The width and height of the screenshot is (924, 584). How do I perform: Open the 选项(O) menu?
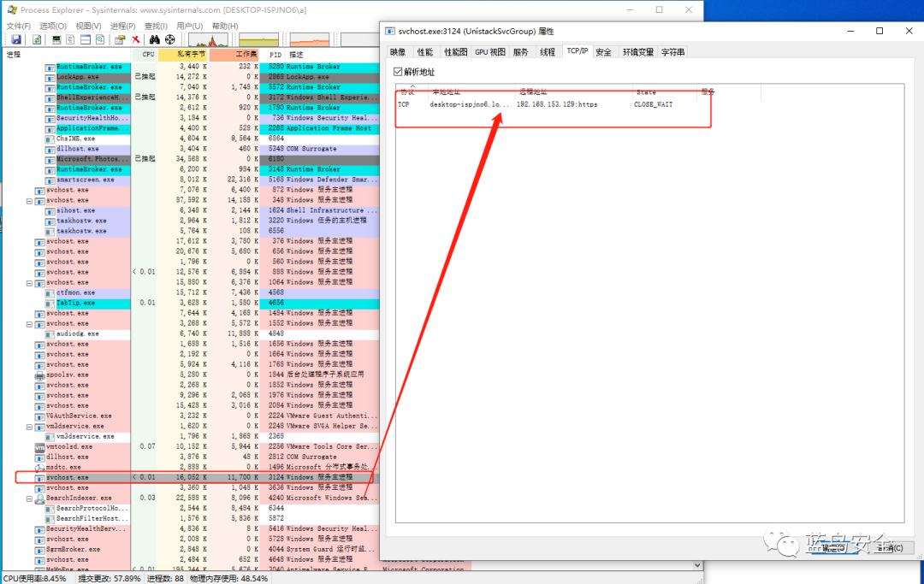tap(53, 26)
